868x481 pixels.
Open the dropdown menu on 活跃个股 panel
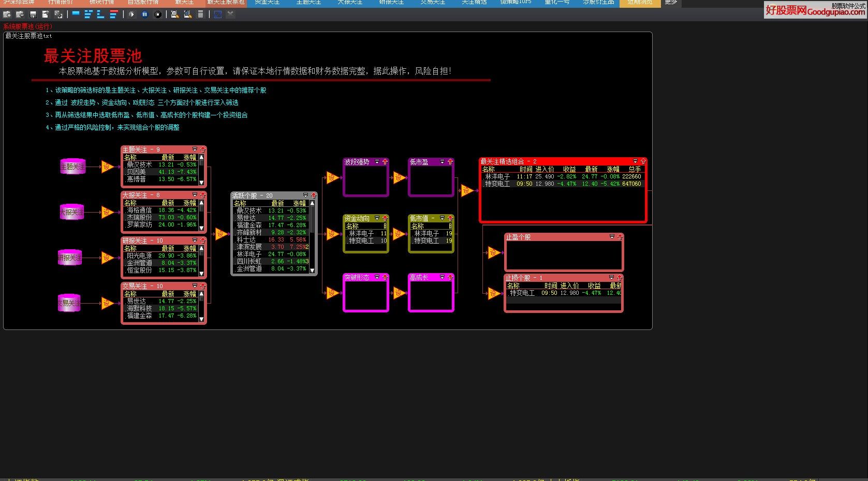(305, 196)
